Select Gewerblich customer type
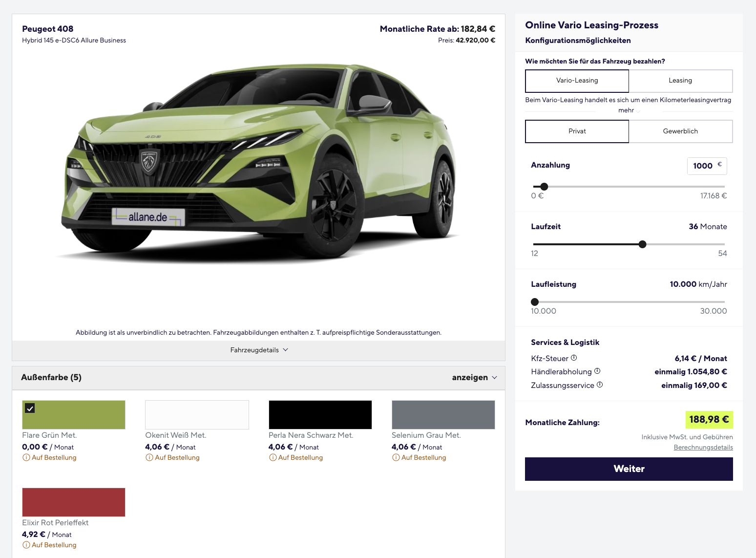Screen dimensions: 756x558 (680, 131)
